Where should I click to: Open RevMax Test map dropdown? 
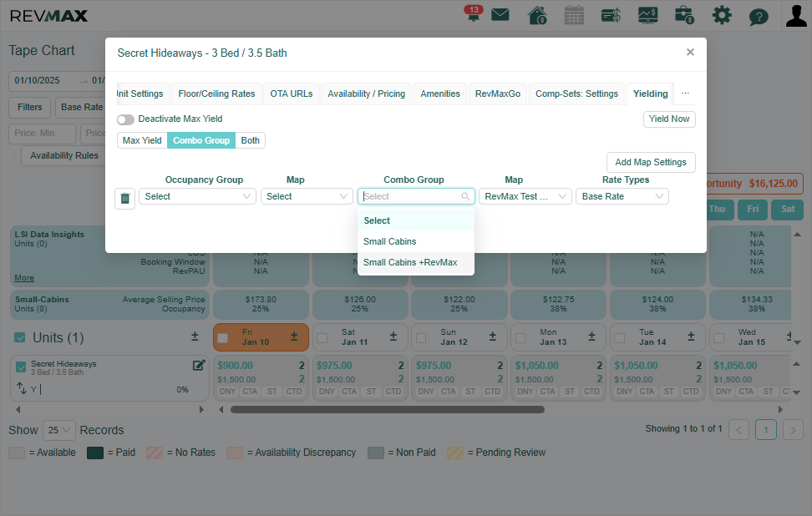[x=525, y=196]
